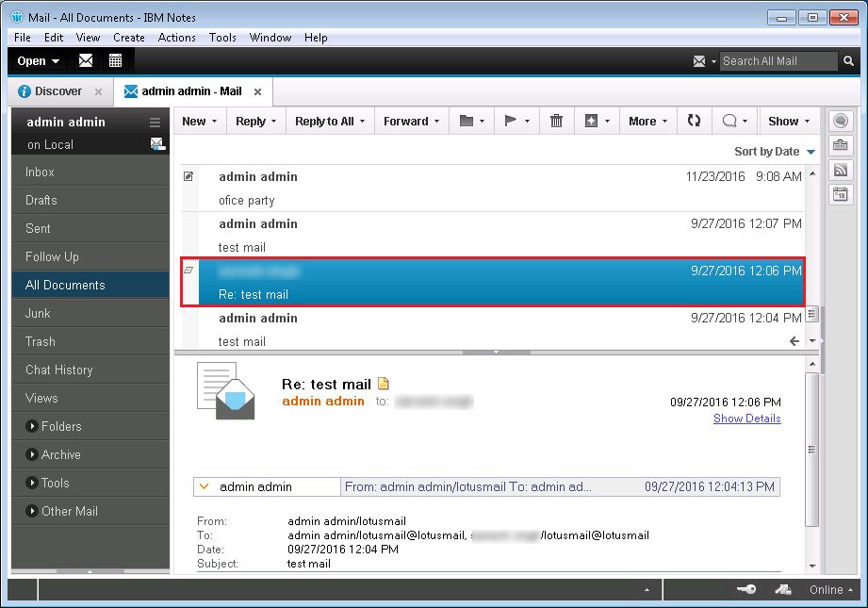Viewport: 868px width, 608px height.
Task: Click the search magnifier icon
Action: [848, 61]
